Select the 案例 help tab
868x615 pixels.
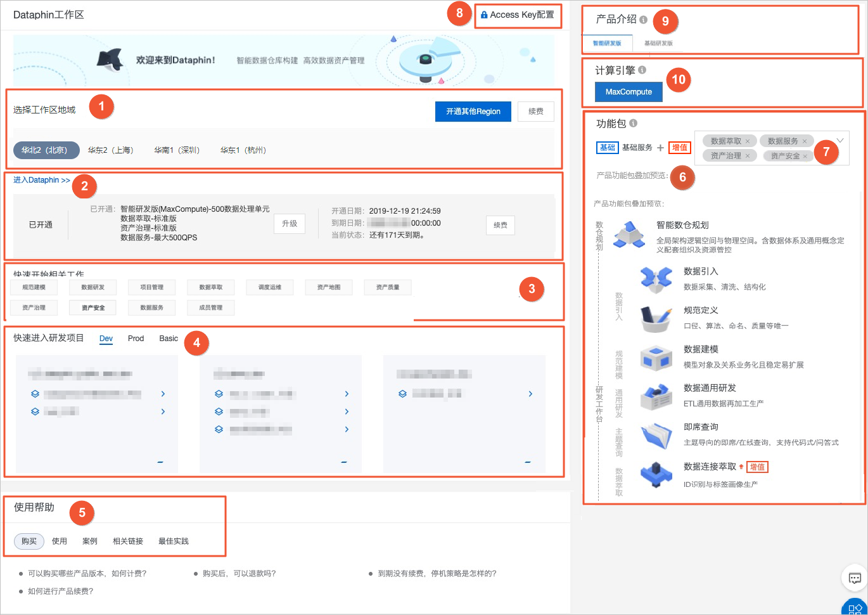pyautogui.click(x=90, y=541)
